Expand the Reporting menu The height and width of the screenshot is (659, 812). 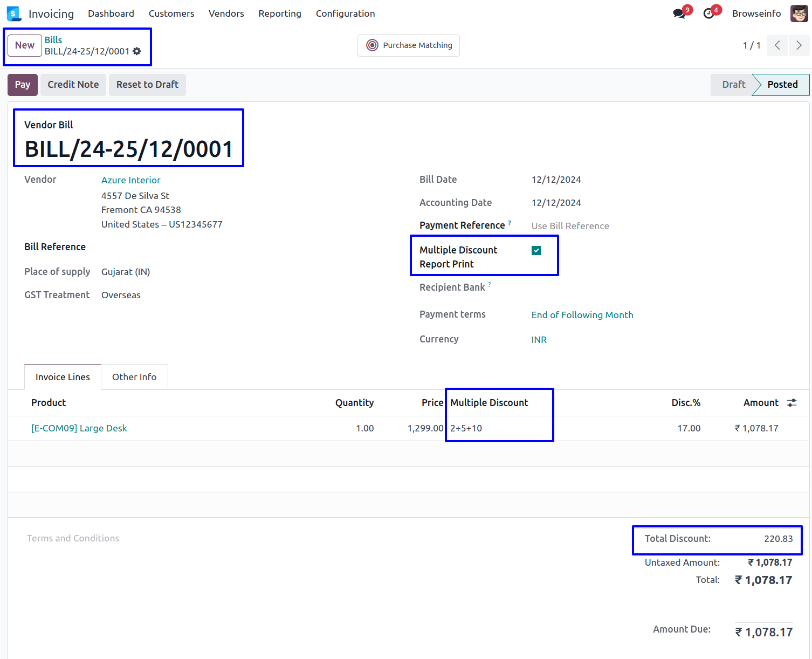click(279, 13)
